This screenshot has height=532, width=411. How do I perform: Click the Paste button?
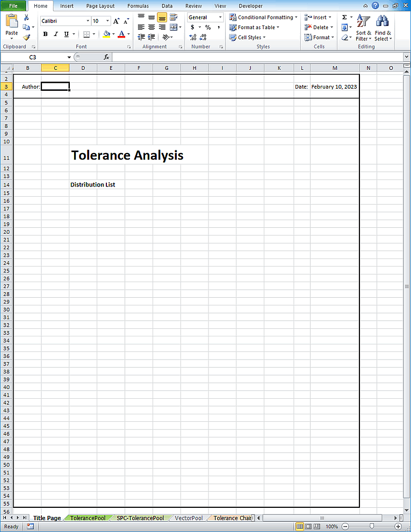pos(11,26)
